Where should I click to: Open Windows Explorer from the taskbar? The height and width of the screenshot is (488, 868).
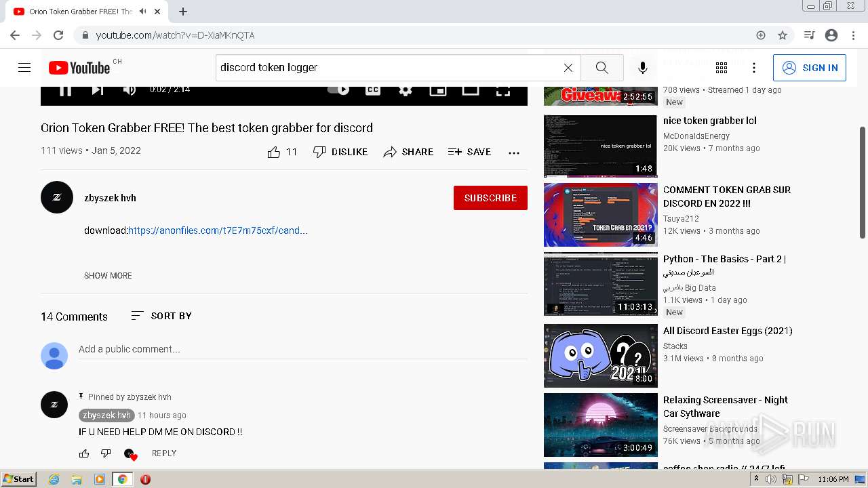(x=77, y=479)
